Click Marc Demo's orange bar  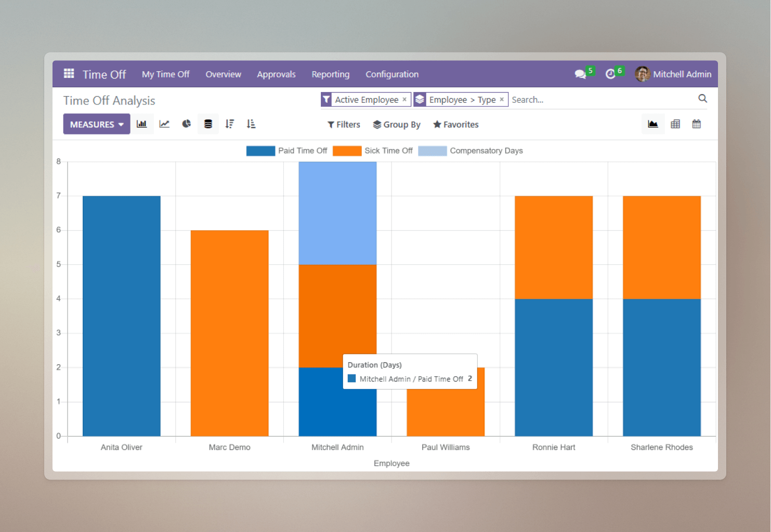tap(230, 333)
